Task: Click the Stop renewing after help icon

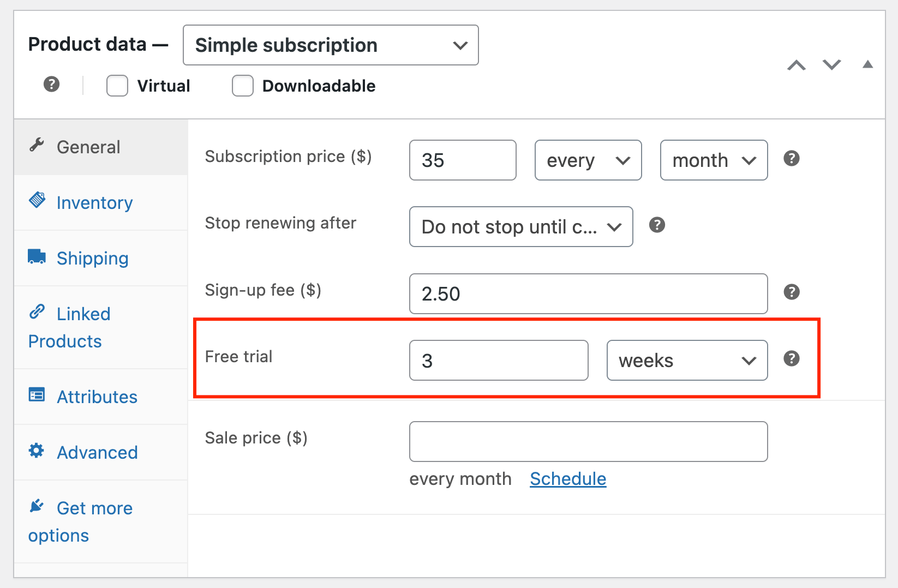Action: pos(657,225)
